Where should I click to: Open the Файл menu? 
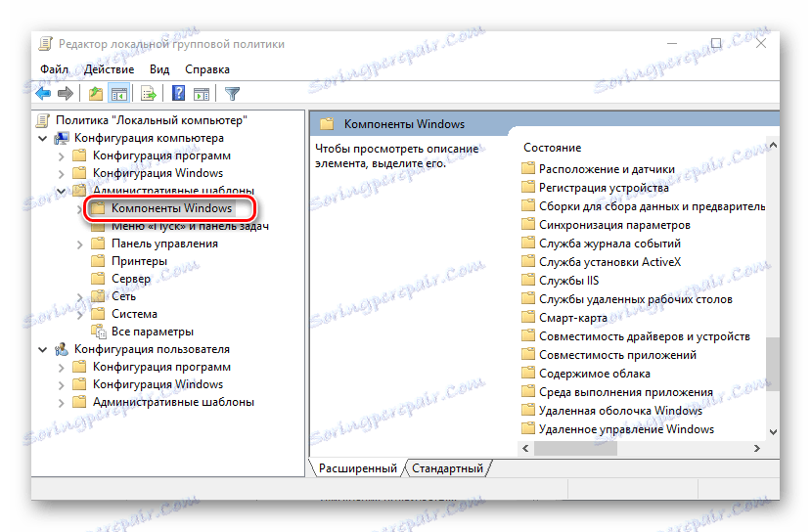(55, 69)
